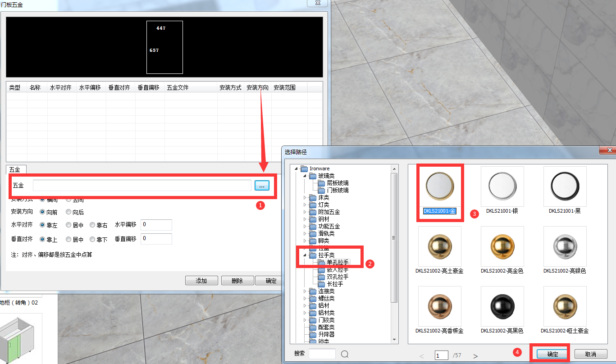Set 水平对齐 to 居中

[75, 225]
